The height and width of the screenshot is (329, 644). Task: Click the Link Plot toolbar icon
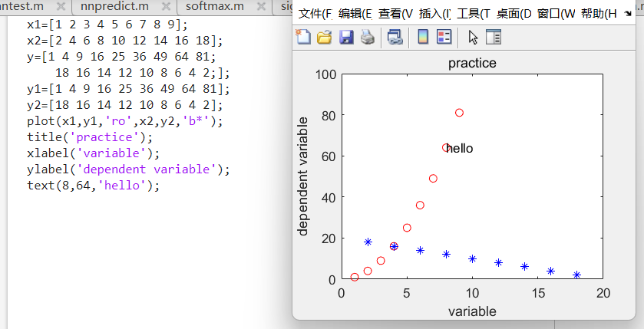point(395,37)
